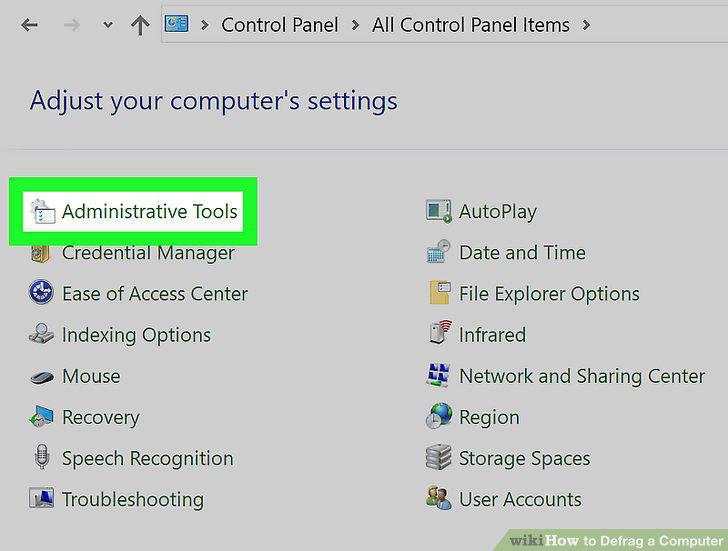This screenshot has width=728, height=551.
Task: Click the Network and Sharing Center icon
Action: 438,375
